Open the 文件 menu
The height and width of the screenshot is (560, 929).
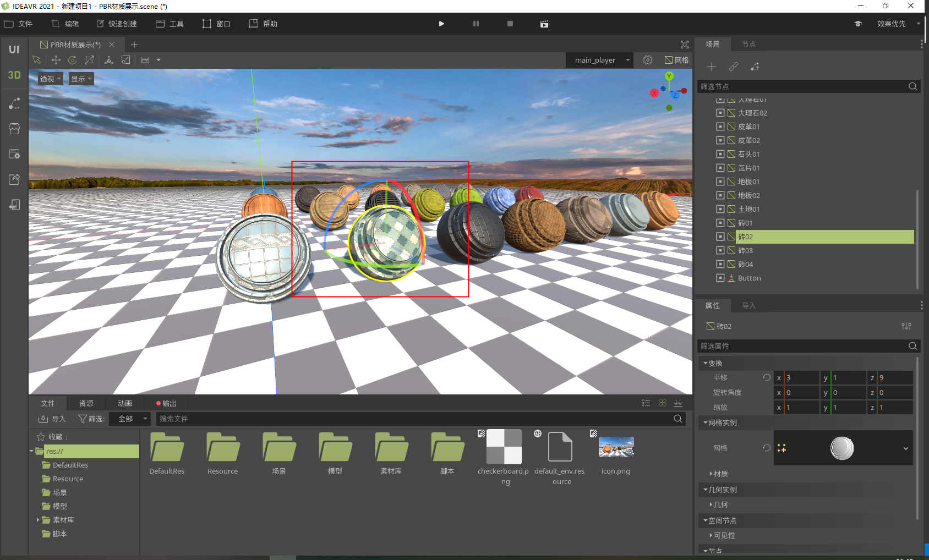(x=18, y=24)
